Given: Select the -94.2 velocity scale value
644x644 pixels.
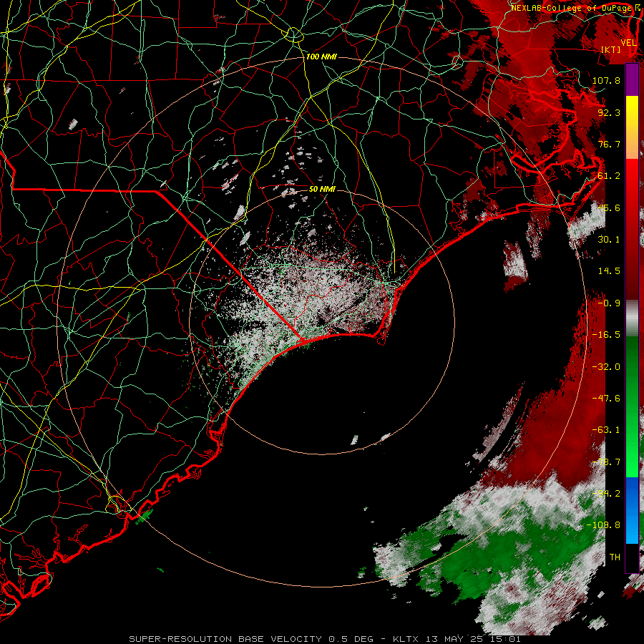Looking at the screenshot, I should pos(606,494).
